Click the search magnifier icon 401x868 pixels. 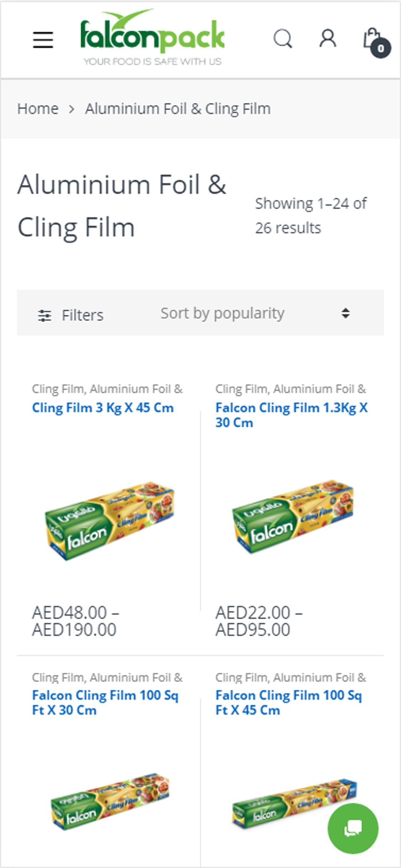[283, 38]
